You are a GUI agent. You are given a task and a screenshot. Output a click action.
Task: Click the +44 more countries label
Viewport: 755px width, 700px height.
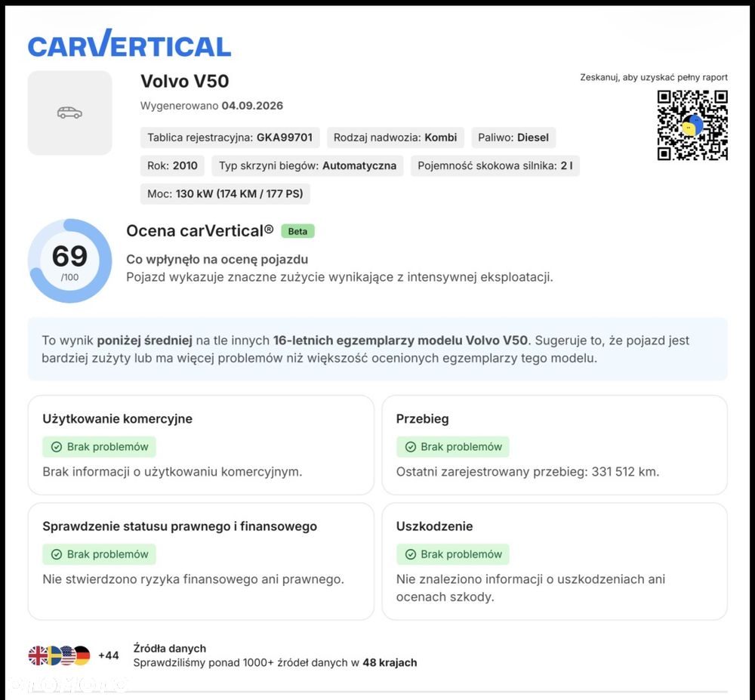tap(108, 655)
